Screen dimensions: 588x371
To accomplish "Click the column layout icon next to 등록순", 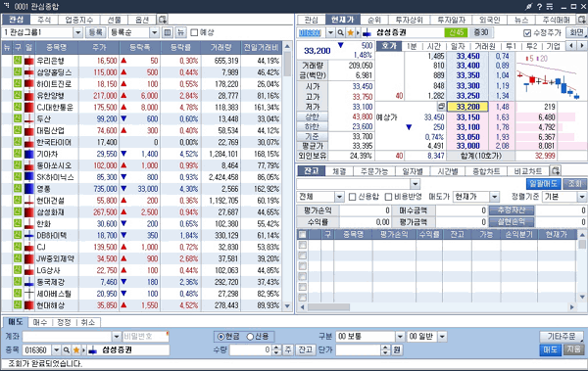I will click(168, 32).
